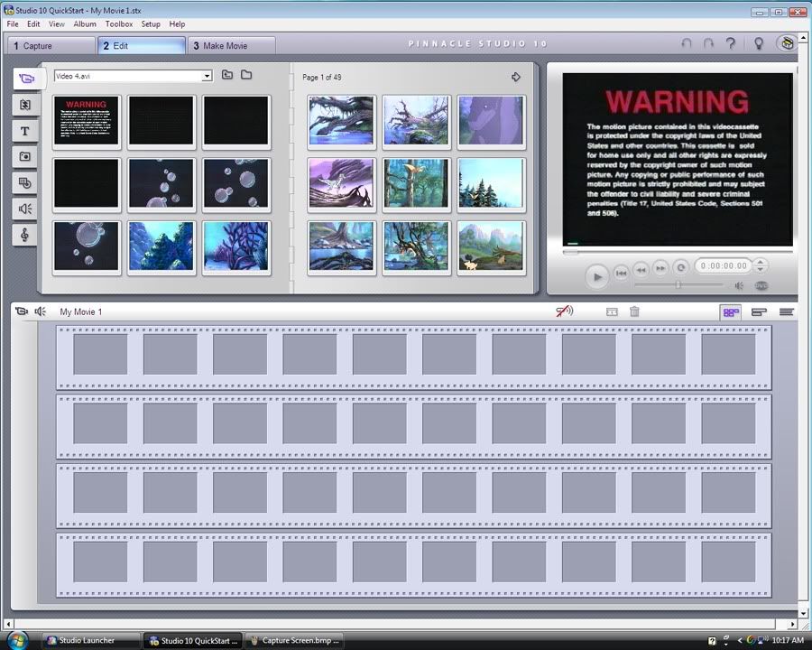Redo the last undone action

point(708,43)
